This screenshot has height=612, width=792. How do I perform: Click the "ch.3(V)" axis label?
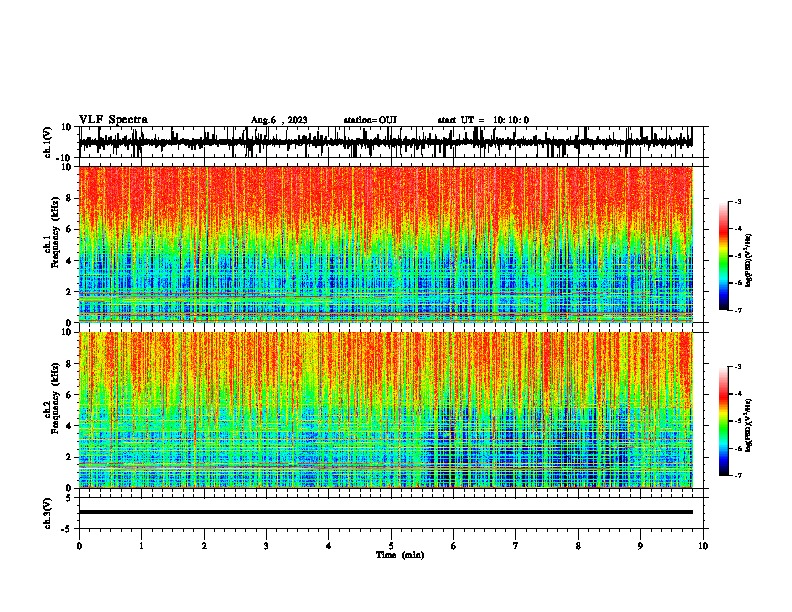pos(48,513)
